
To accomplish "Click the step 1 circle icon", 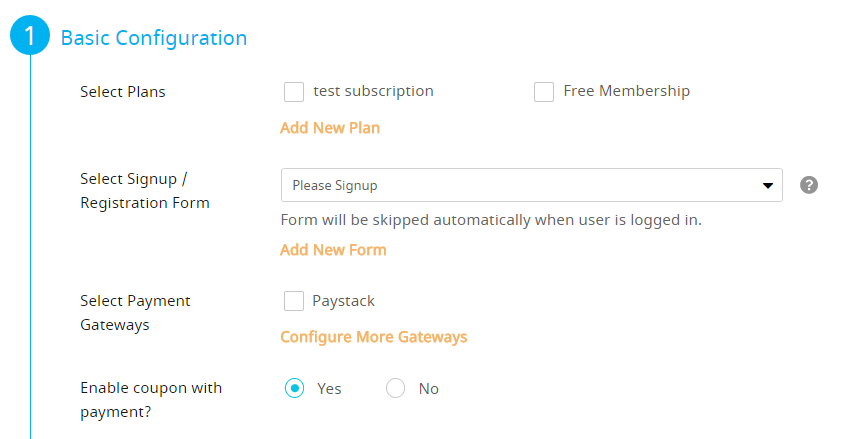I will 31,38.
